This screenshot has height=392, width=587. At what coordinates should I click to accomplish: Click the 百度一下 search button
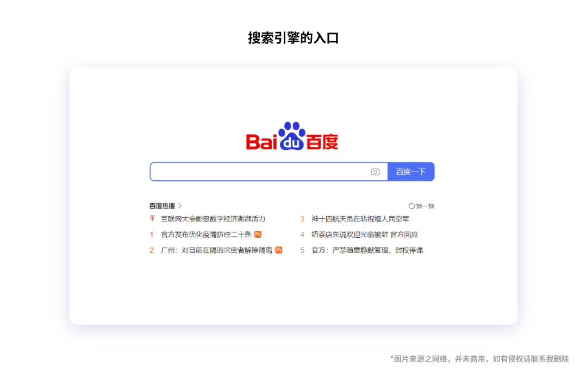[411, 172]
